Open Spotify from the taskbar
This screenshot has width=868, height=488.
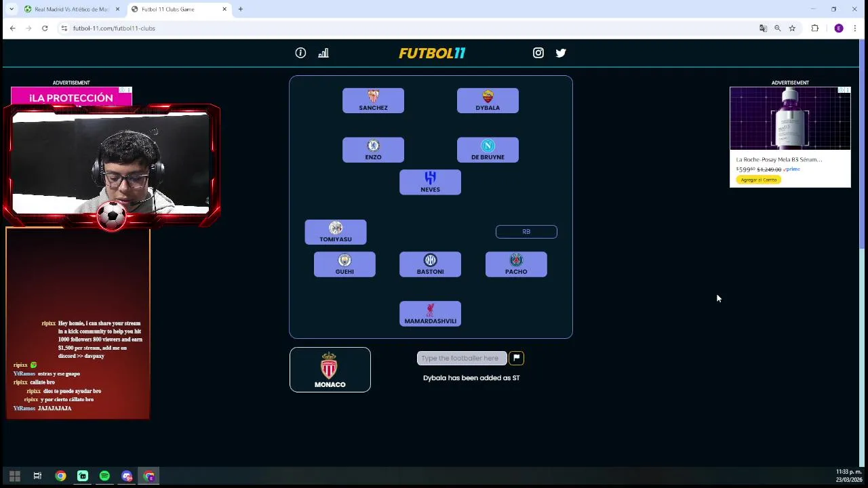pyautogui.click(x=104, y=476)
